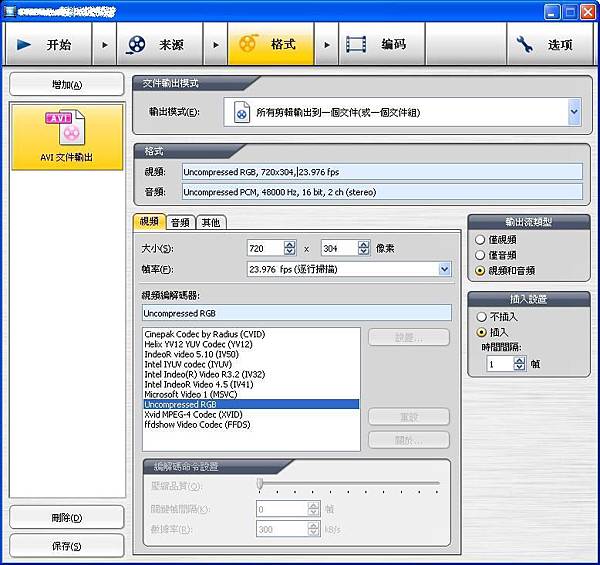Adjust width 720 spinner arrows

290,248
